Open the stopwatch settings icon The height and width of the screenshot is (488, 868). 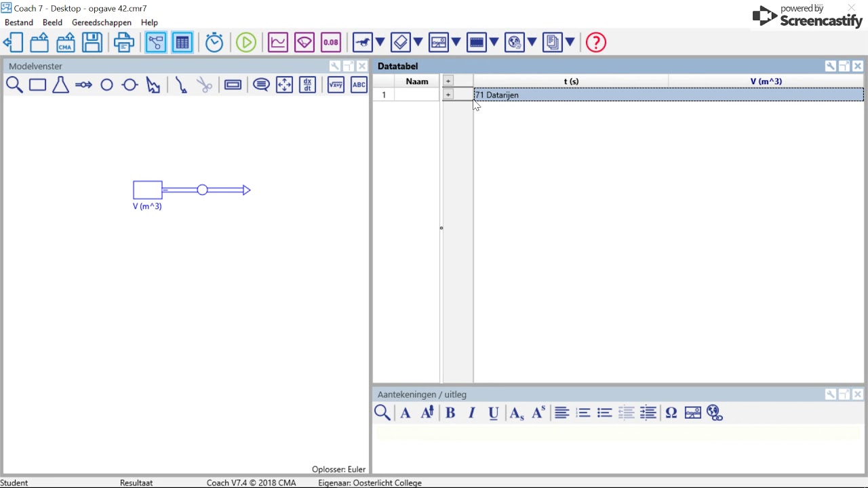point(214,43)
